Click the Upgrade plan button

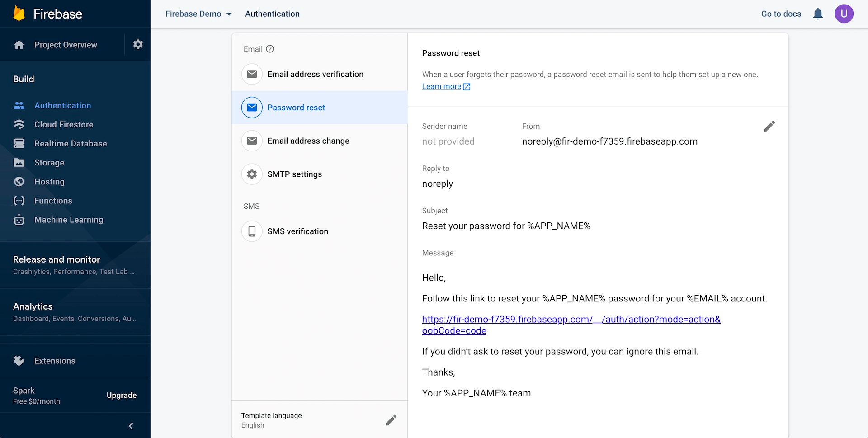[121, 395]
